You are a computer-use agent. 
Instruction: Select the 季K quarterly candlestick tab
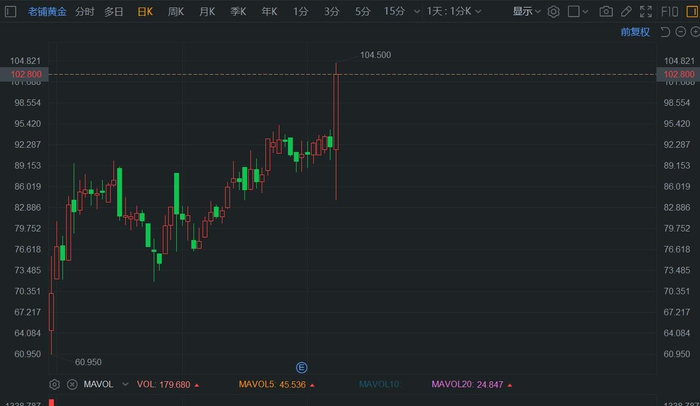[238, 12]
